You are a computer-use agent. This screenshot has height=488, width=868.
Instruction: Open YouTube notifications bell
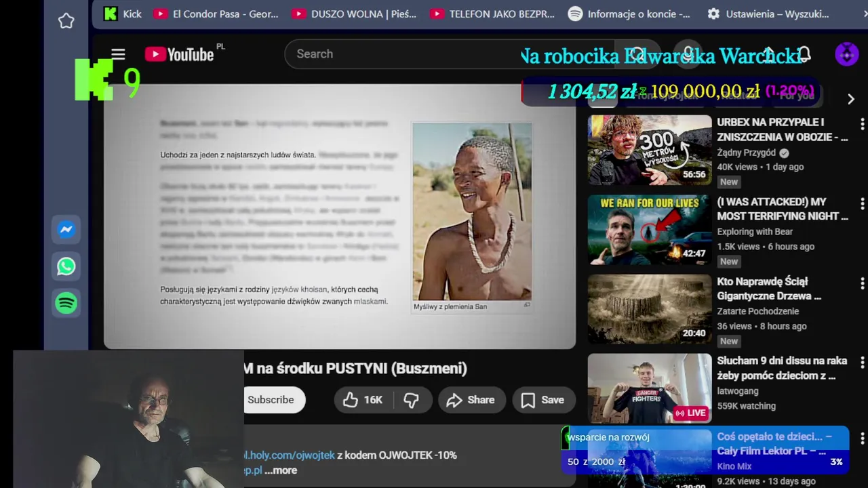pos(804,54)
